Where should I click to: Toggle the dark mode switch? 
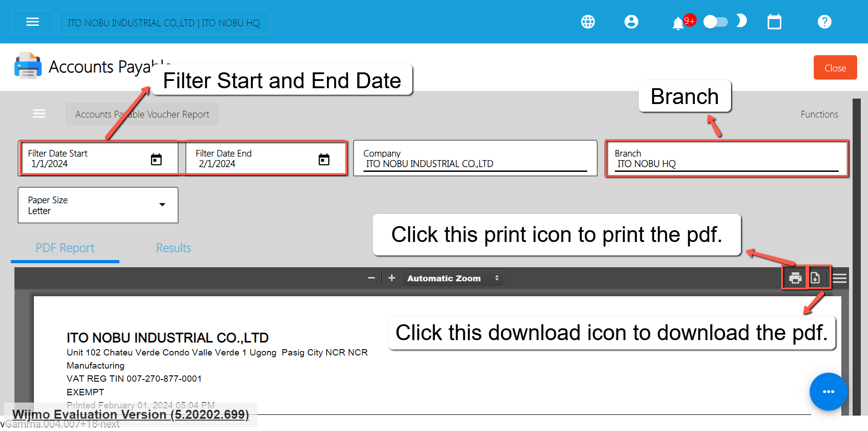pyautogui.click(x=715, y=22)
